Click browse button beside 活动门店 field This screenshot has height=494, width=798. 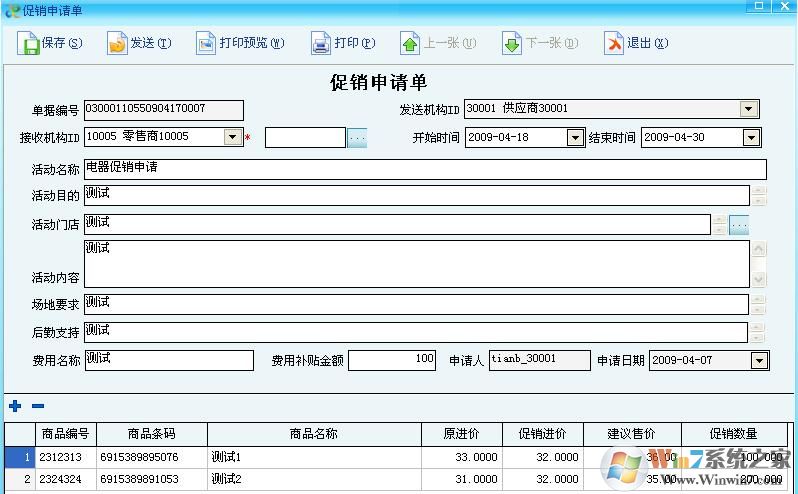pyautogui.click(x=739, y=225)
